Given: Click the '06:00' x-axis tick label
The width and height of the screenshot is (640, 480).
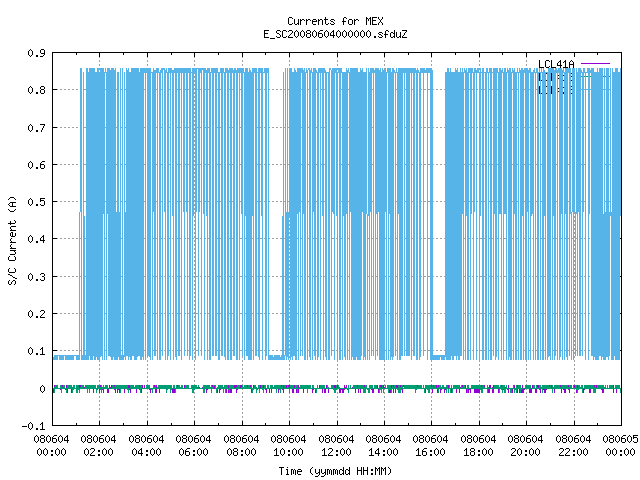Looking at the screenshot, I should click(x=193, y=452).
